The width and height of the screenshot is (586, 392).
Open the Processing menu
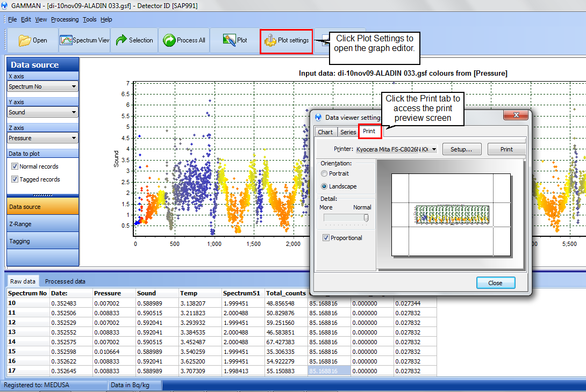click(x=65, y=19)
